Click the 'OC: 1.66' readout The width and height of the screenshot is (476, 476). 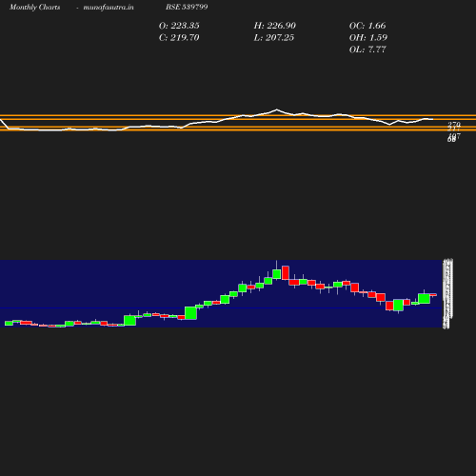click(367, 26)
